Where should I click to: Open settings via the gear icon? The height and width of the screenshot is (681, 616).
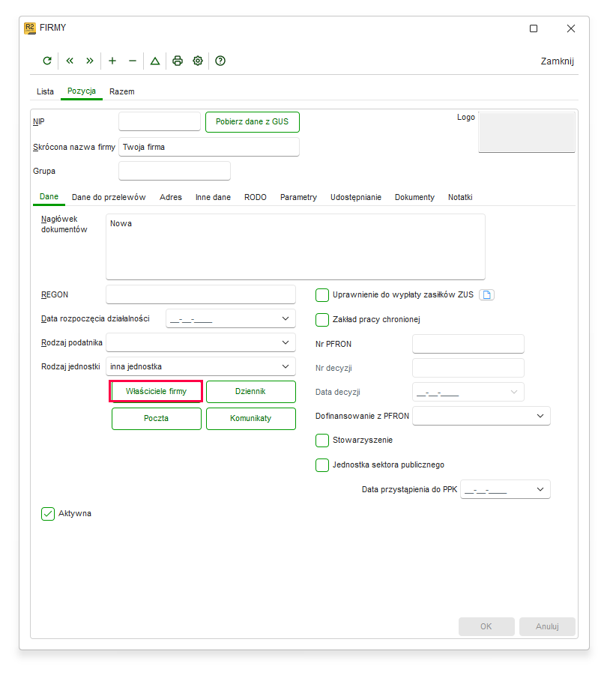pyautogui.click(x=198, y=61)
